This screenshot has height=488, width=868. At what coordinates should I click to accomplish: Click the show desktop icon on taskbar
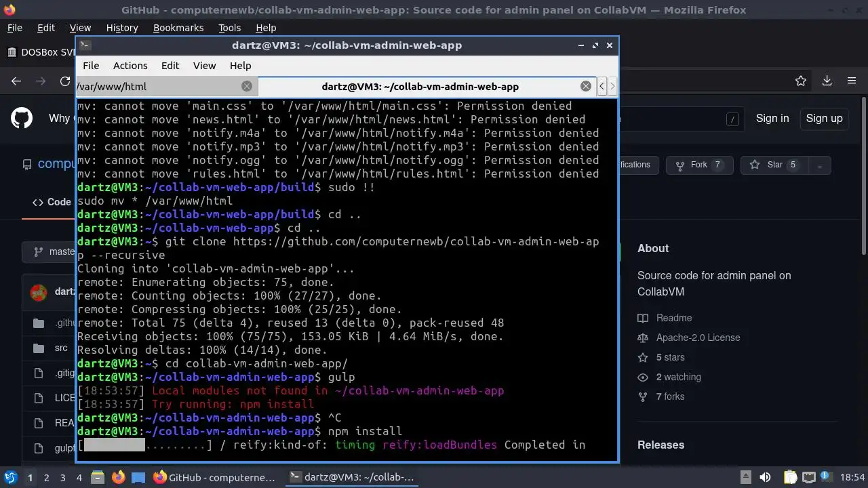coord(138,477)
